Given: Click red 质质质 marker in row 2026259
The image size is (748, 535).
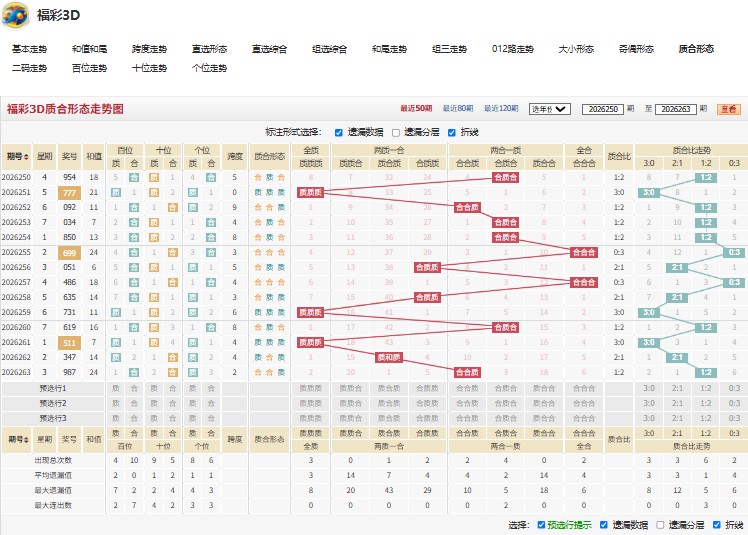Looking at the screenshot, I should click(311, 313).
